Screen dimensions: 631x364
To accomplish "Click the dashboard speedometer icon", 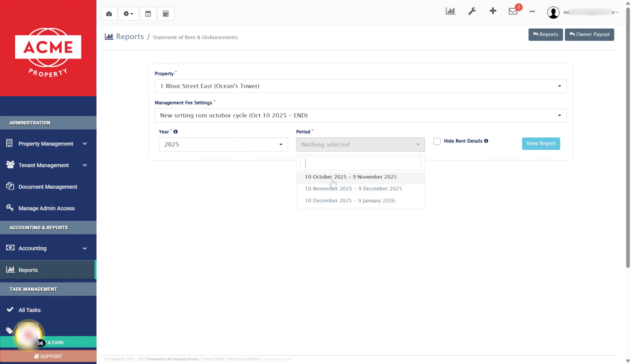I will pyautogui.click(x=109, y=14).
